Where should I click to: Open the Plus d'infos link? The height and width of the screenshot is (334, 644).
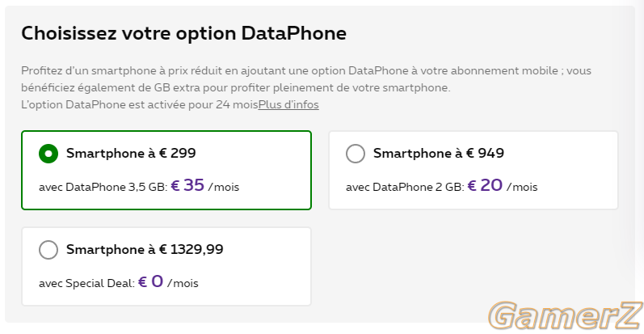288,105
